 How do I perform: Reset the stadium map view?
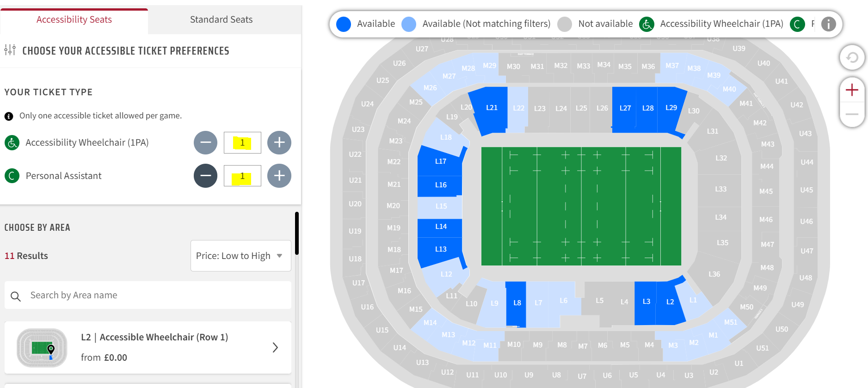[x=852, y=57]
